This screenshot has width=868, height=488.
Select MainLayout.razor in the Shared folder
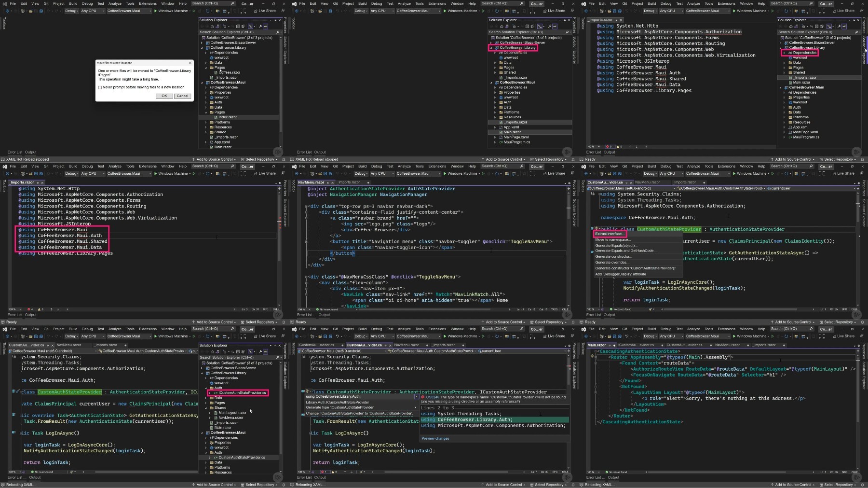click(x=232, y=413)
